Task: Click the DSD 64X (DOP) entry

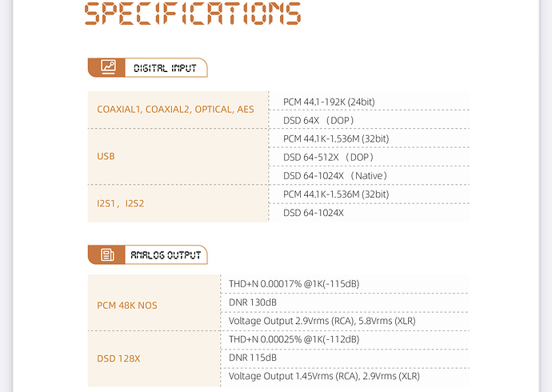Action: tap(318, 120)
